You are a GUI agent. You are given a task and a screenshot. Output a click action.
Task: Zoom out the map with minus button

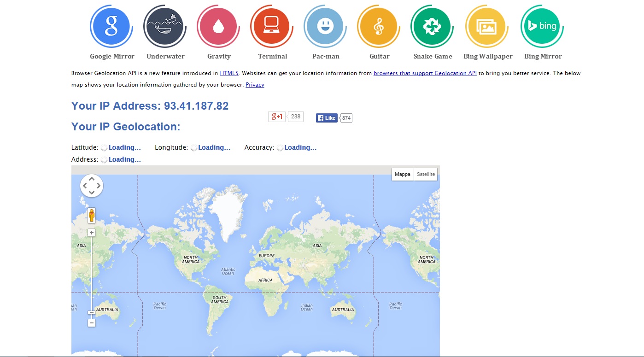click(92, 323)
